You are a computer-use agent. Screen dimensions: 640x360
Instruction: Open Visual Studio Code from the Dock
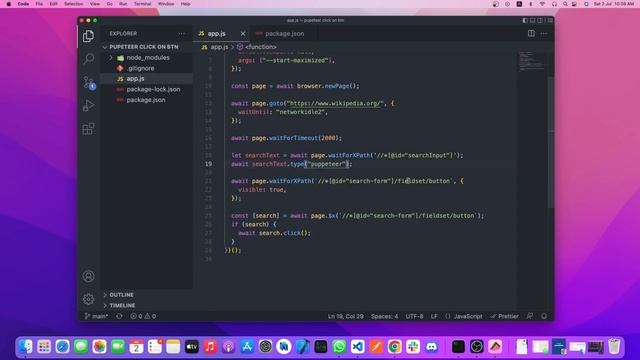pos(358,347)
